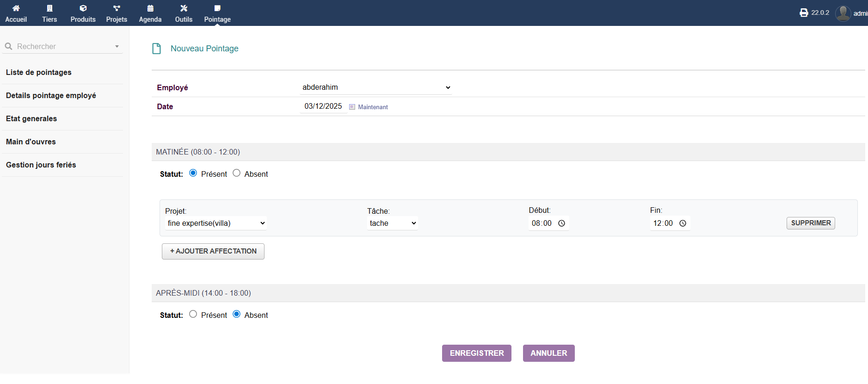Click the calendar icon beside Maintenant
868x384 pixels.
[352, 107]
